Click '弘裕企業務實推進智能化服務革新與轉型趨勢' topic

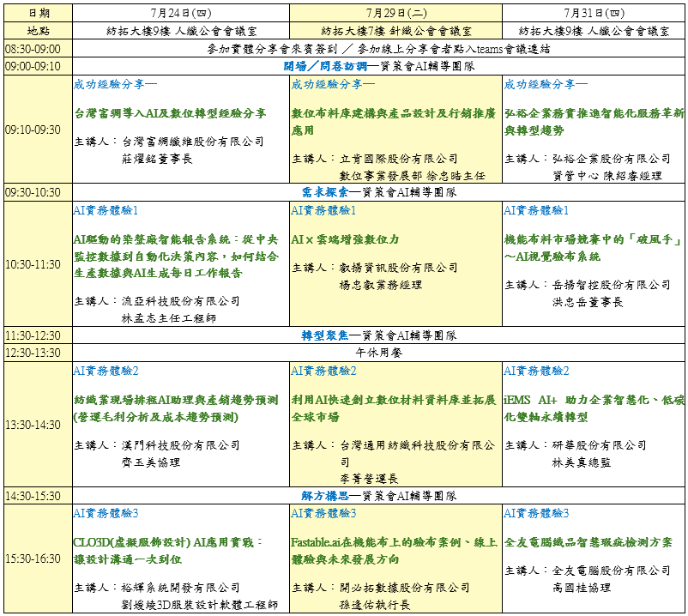tap(594, 122)
